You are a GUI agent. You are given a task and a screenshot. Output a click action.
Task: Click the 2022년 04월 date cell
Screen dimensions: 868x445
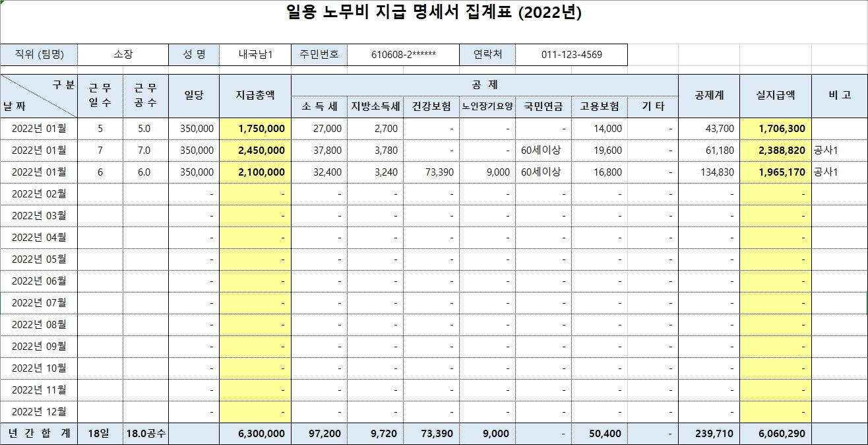tap(39, 238)
